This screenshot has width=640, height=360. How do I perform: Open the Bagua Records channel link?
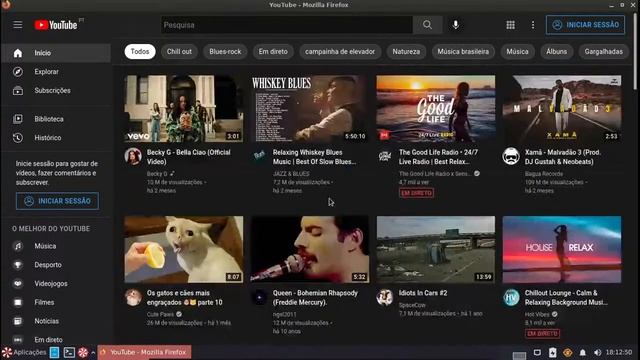(544, 174)
